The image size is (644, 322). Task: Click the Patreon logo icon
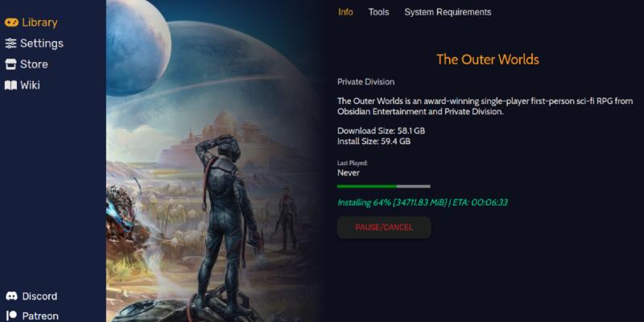point(12,316)
